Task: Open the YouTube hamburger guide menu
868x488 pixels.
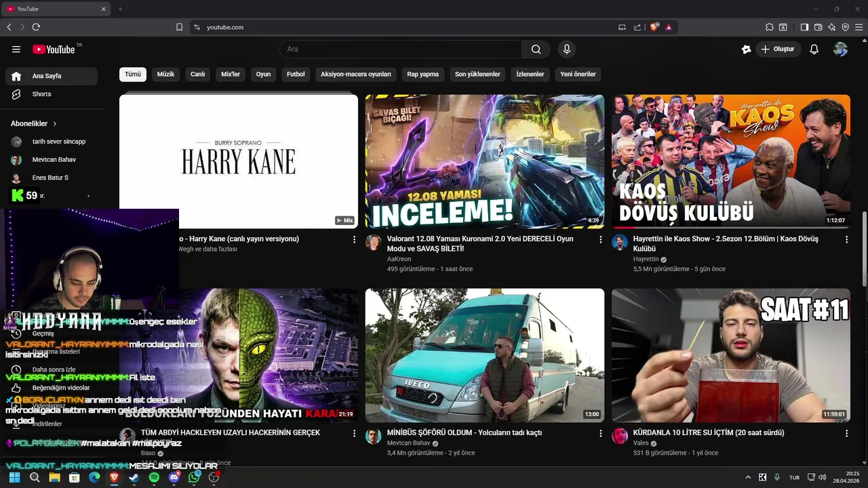Action: click(x=16, y=49)
